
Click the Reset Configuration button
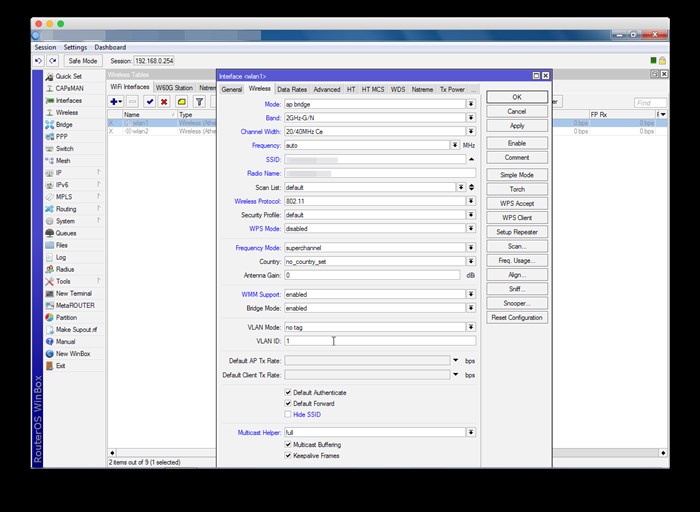coord(517,318)
